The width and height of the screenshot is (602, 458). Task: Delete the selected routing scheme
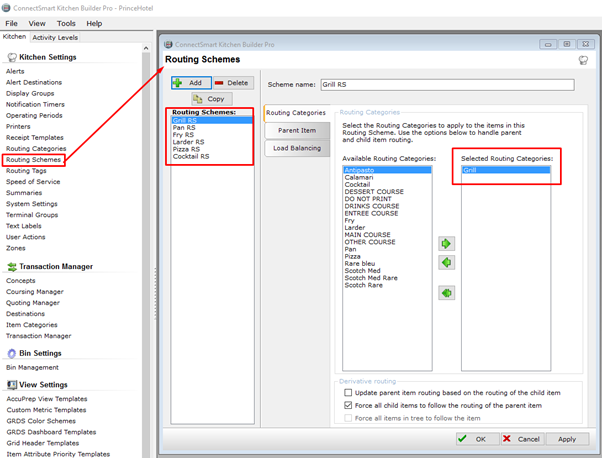pyautogui.click(x=232, y=83)
